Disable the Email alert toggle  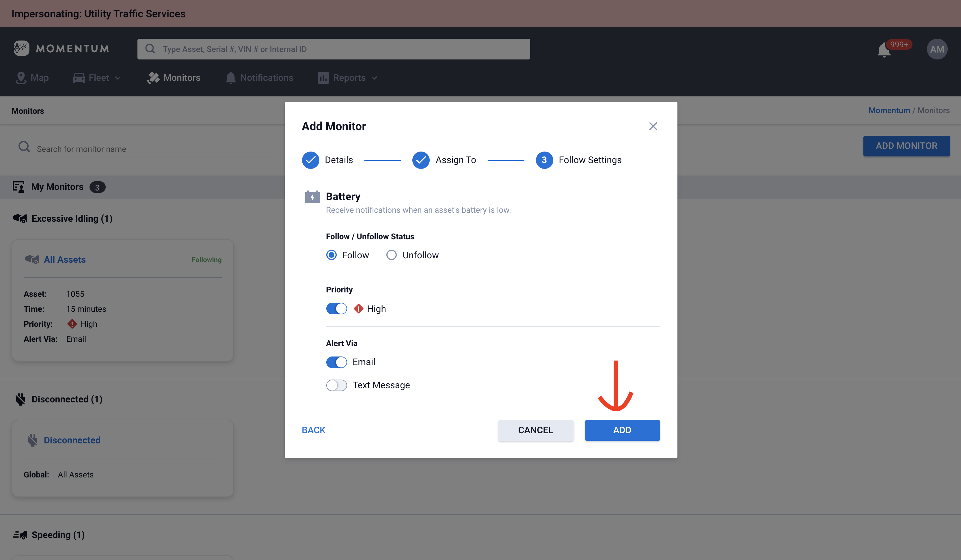pyautogui.click(x=336, y=362)
